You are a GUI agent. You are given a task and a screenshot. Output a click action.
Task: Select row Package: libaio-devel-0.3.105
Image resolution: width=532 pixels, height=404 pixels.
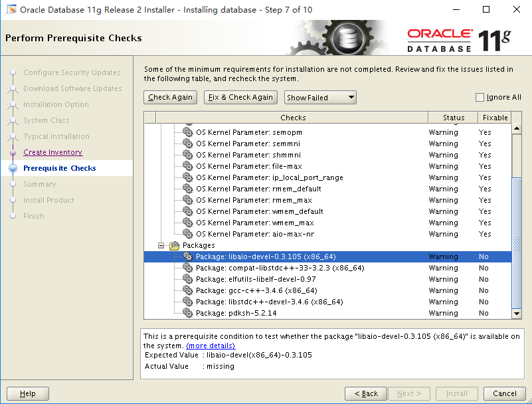tap(327, 256)
